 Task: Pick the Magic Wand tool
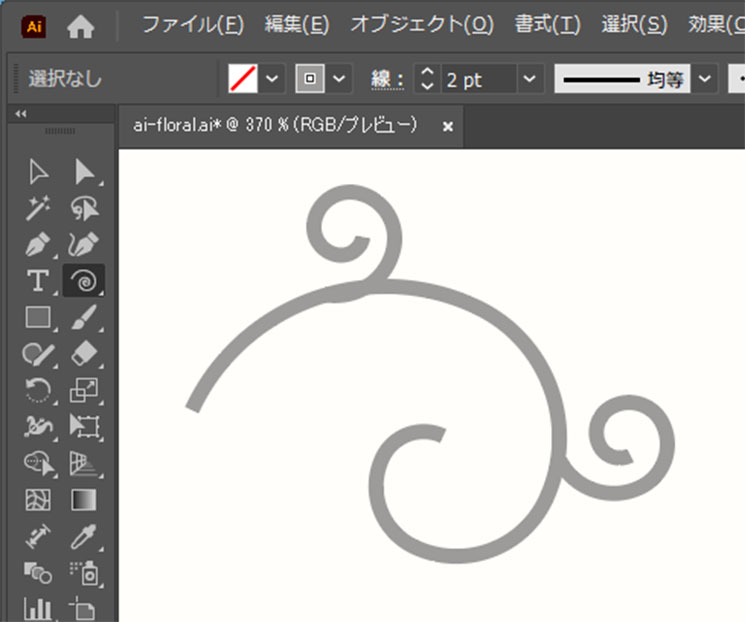pyautogui.click(x=38, y=208)
